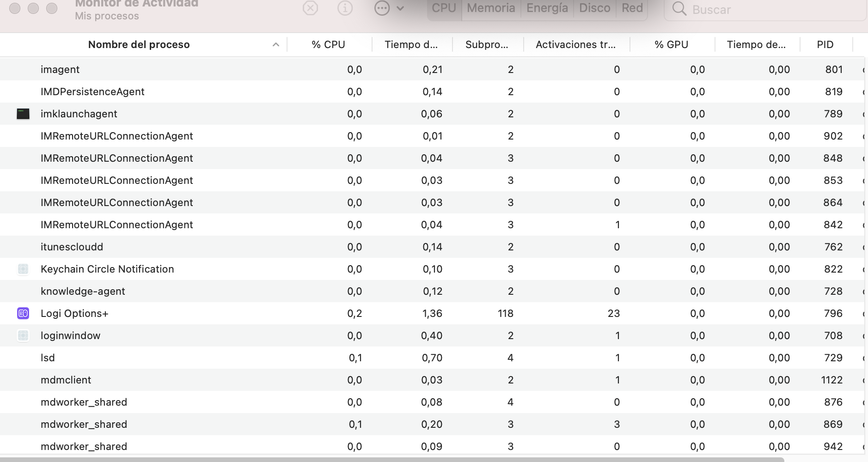Switch to the Energía tab
868x462 pixels.
[547, 8]
